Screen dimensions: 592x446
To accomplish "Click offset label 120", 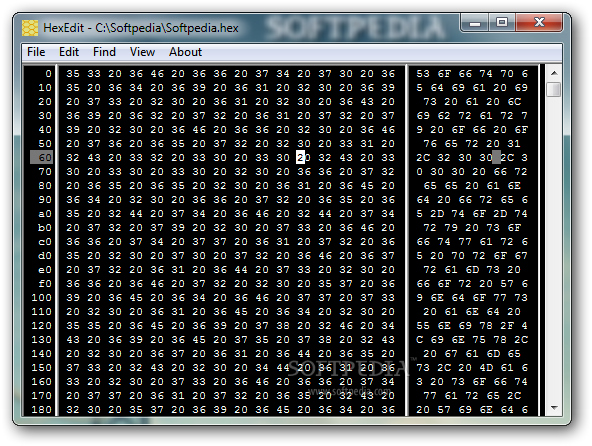I will pyautogui.click(x=42, y=326).
